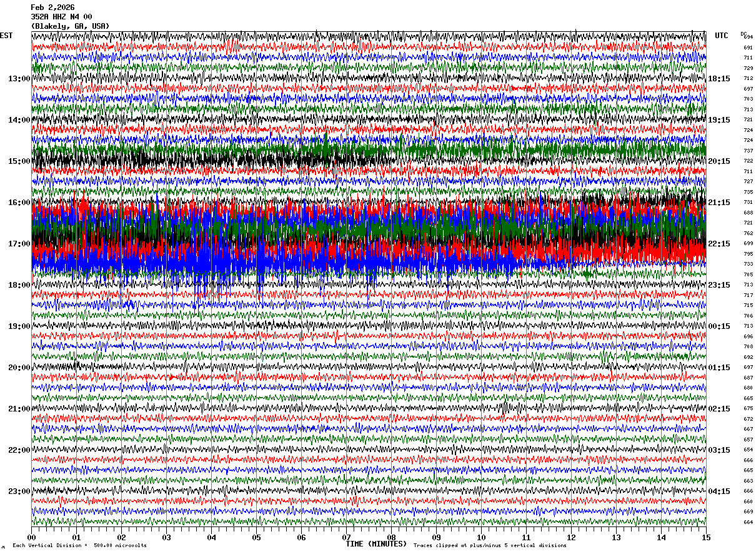Click the location text (Blakely, GA, USA)
756x554 pixels.
tap(70, 26)
